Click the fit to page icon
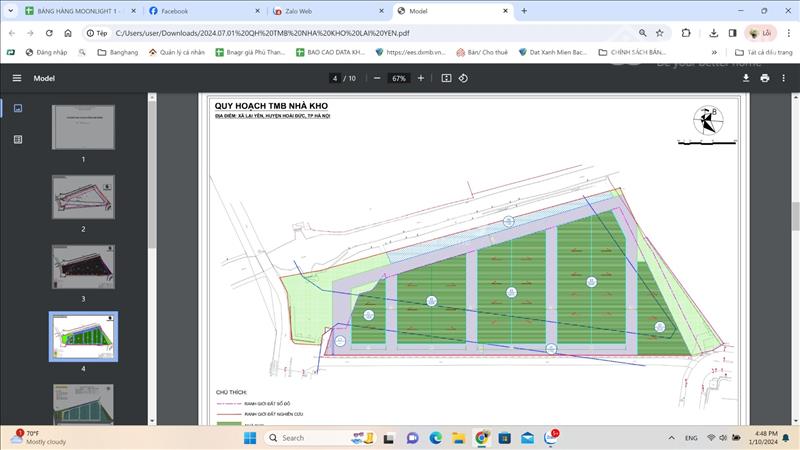 (446, 78)
